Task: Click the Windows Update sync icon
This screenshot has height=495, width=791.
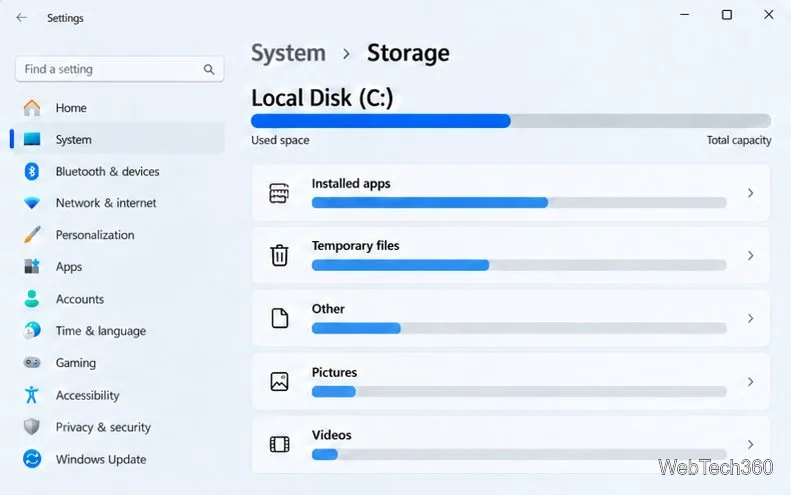Action: point(32,459)
